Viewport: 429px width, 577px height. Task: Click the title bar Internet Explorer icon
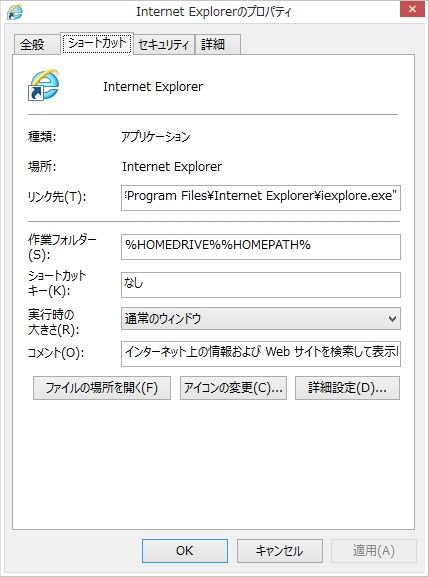[15, 12]
